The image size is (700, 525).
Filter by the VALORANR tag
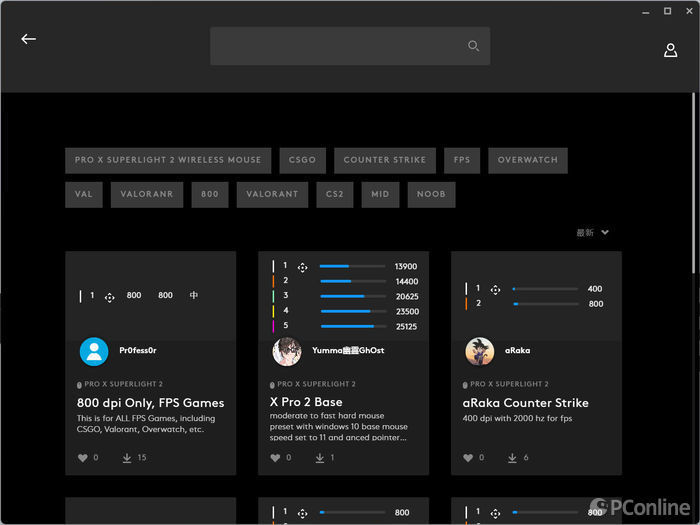click(147, 195)
